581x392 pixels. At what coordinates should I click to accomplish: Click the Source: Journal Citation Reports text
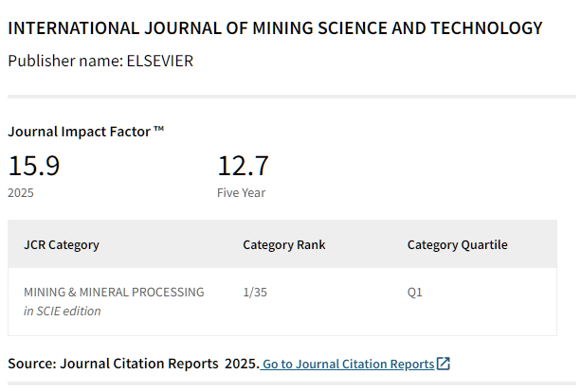(113, 364)
